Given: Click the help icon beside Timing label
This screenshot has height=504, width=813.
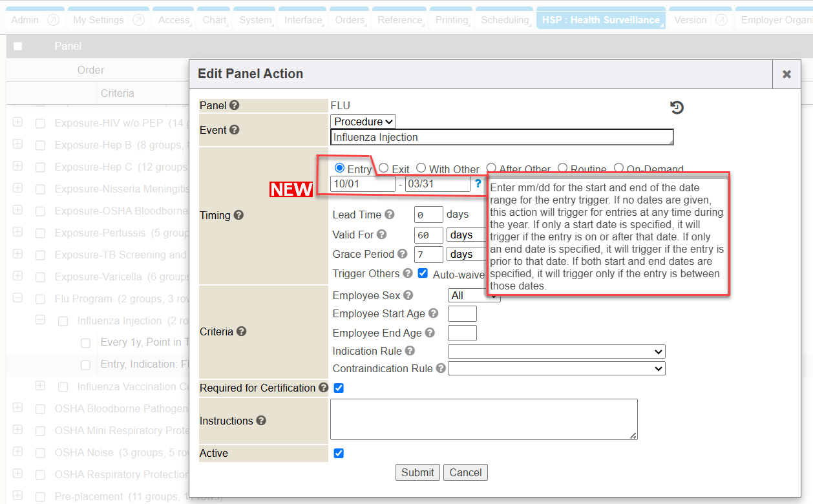Looking at the screenshot, I should 238,215.
